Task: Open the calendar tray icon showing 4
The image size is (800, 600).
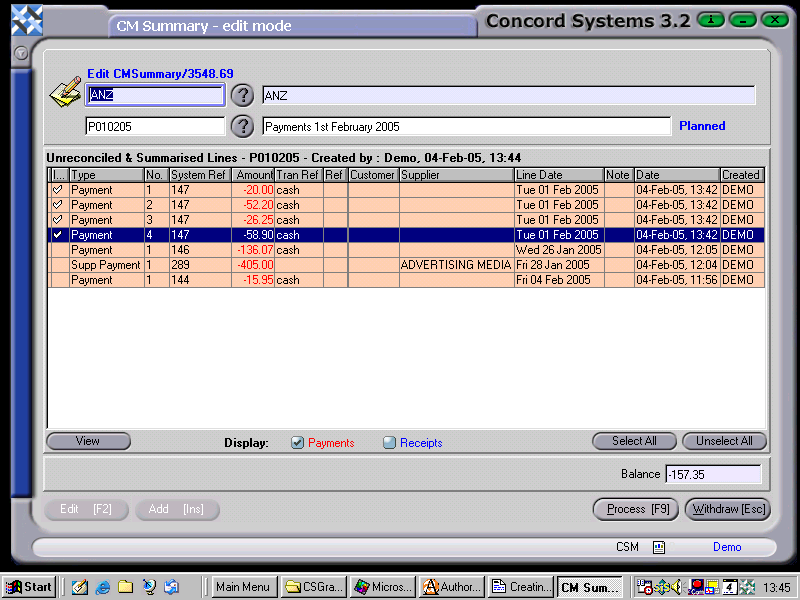Action: click(729, 587)
